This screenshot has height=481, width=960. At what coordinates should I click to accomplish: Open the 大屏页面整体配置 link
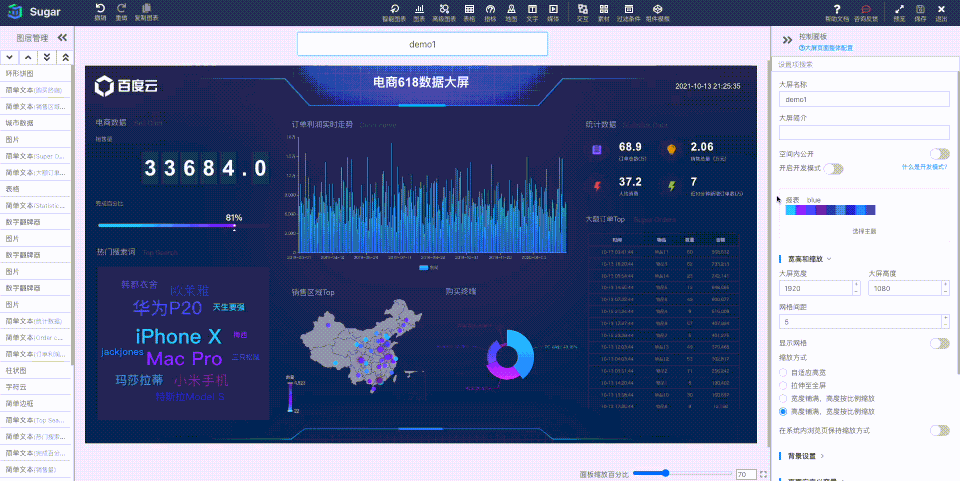[826, 48]
